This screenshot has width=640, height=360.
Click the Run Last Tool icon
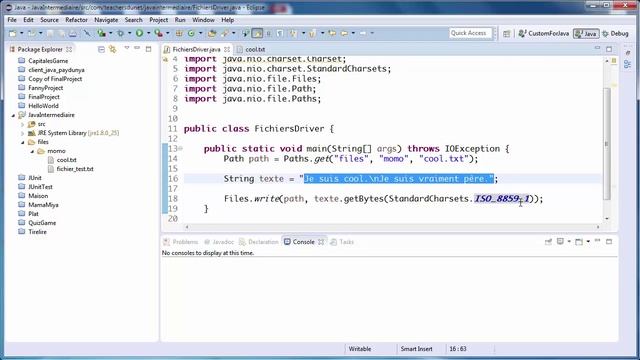pyautogui.click(x=158, y=33)
